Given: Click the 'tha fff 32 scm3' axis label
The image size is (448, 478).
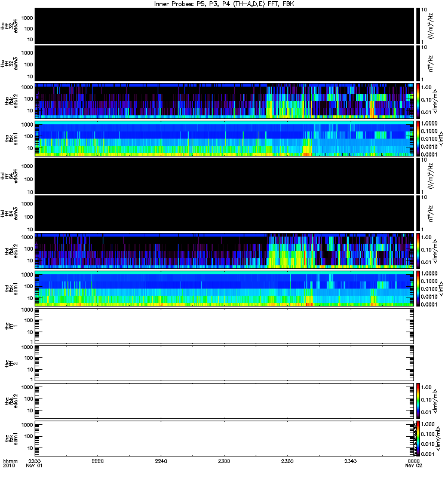Looking at the screenshot, I should tap(10, 63).
